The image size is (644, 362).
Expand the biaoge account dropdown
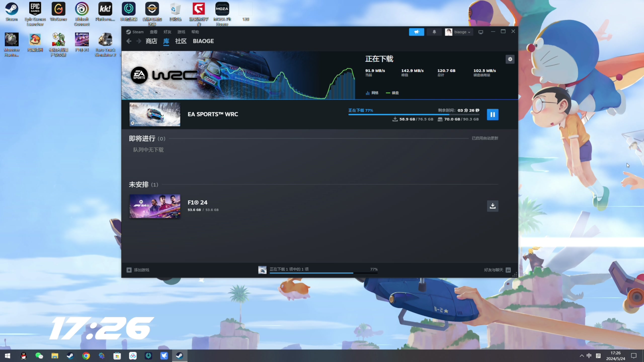coord(459,32)
